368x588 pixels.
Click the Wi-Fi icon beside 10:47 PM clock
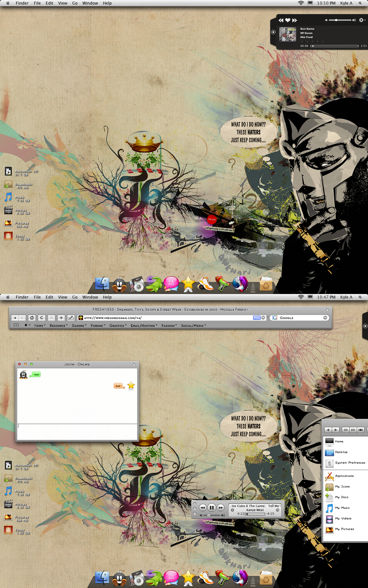click(x=301, y=297)
